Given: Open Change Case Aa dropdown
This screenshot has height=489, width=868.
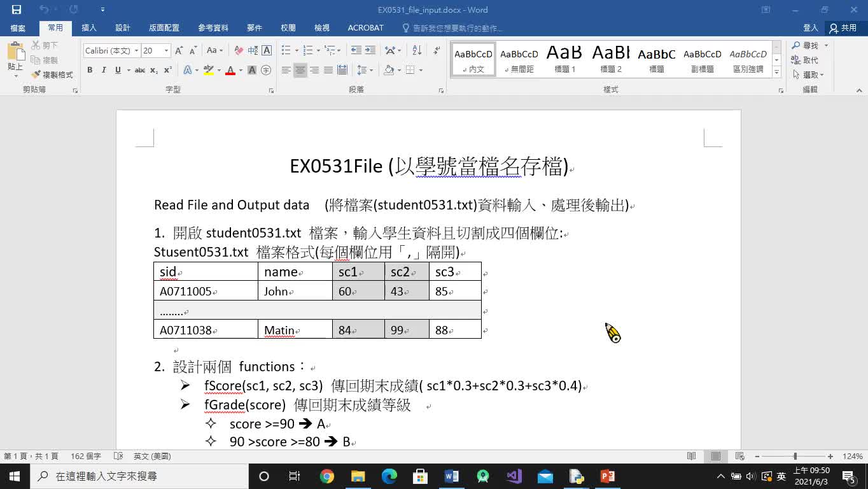Looking at the screenshot, I should pyautogui.click(x=215, y=50).
